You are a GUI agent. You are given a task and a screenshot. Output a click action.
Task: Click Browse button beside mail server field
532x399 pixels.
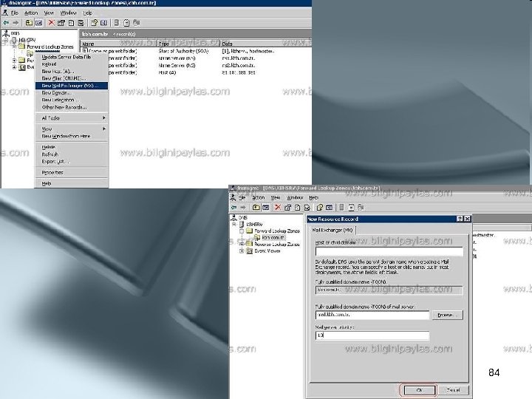[448, 316]
